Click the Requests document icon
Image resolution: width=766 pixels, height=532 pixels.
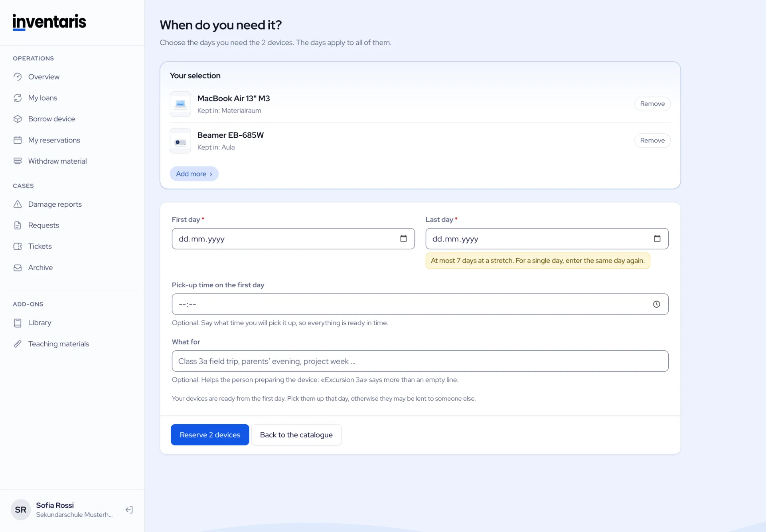[18, 225]
